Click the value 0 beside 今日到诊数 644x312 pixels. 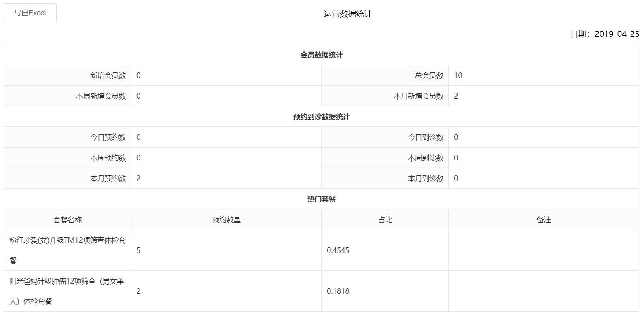456,137
